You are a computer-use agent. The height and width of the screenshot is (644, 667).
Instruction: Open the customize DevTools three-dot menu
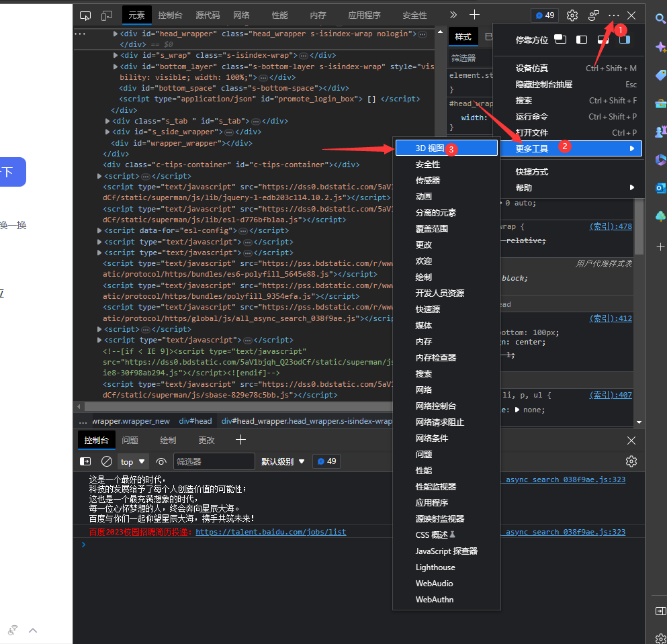click(x=614, y=15)
